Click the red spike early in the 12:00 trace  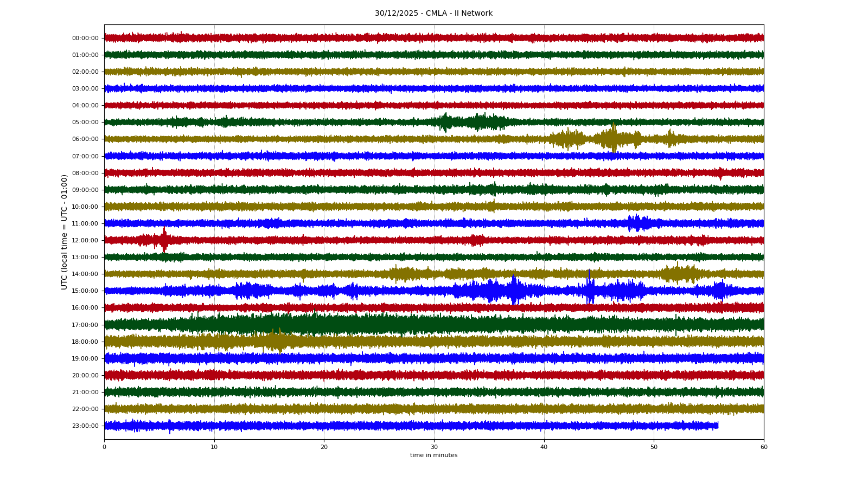click(164, 240)
